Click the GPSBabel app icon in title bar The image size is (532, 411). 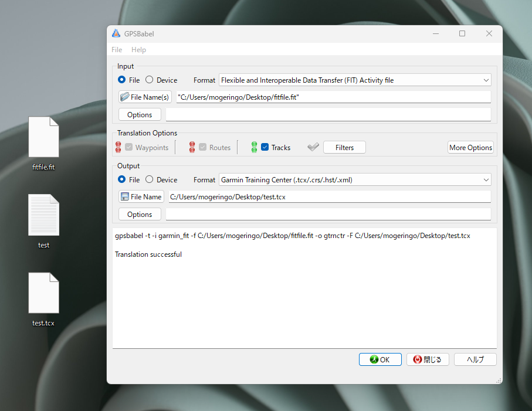coord(116,33)
